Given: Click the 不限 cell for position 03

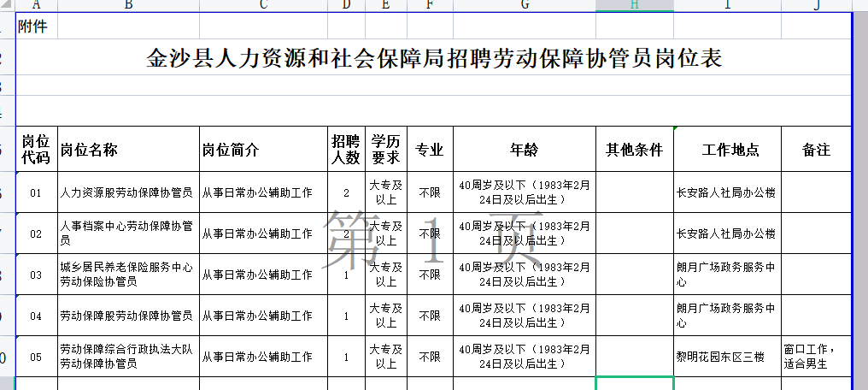Looking at the screenshot, I should [430, 275].
